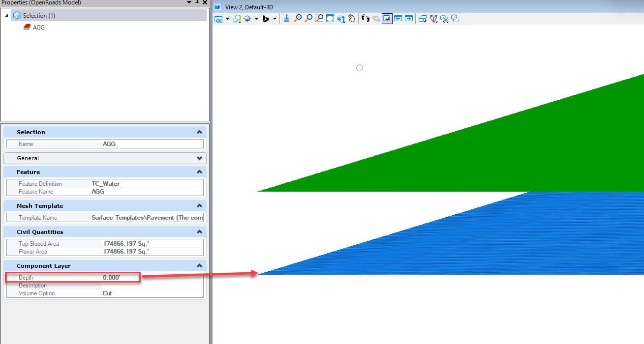Open the Clip Mask tool
Image resolution: width=644 pixels, height=344 pixels.
point(455,19)
